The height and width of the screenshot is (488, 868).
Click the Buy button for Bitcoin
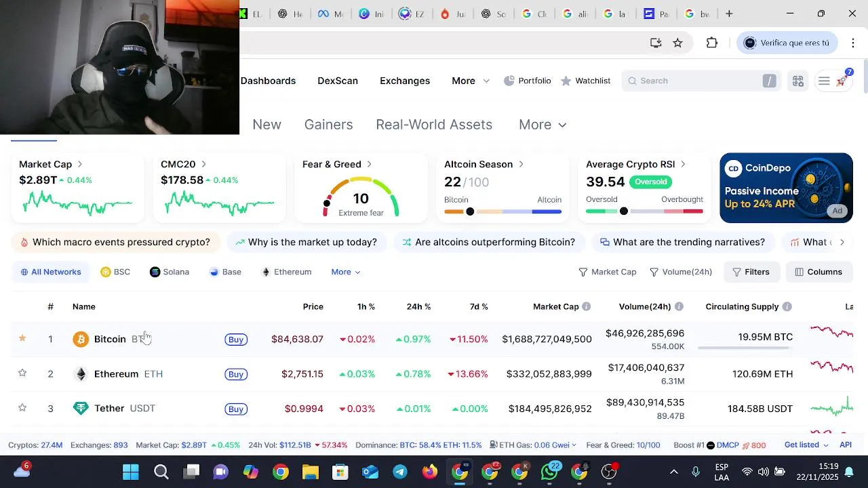236,340
